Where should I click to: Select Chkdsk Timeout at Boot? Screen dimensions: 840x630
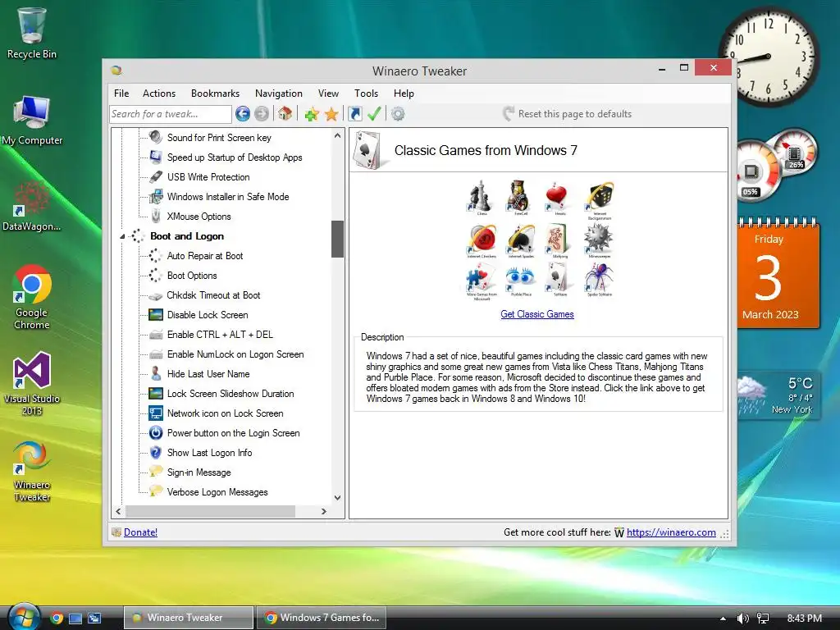click(213, 295)
